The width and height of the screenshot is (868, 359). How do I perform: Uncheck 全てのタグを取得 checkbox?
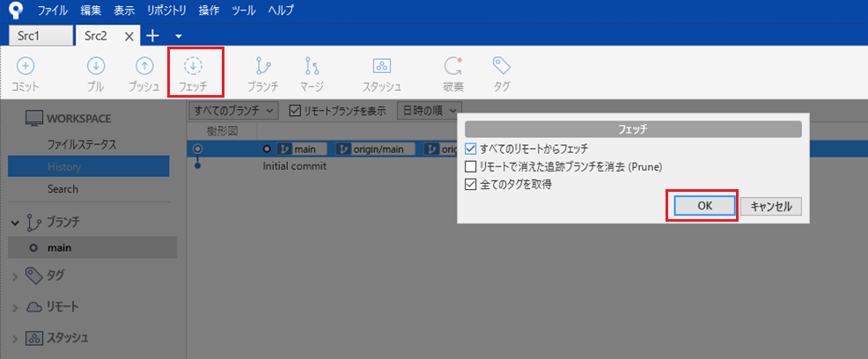click(471, 185)
